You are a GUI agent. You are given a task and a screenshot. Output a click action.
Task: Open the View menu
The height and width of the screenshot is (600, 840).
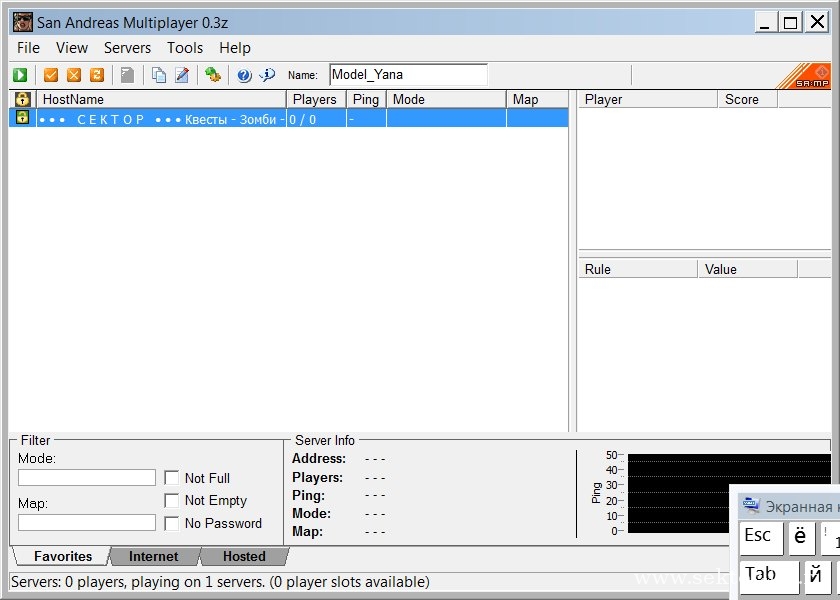(x=72, y=48)
